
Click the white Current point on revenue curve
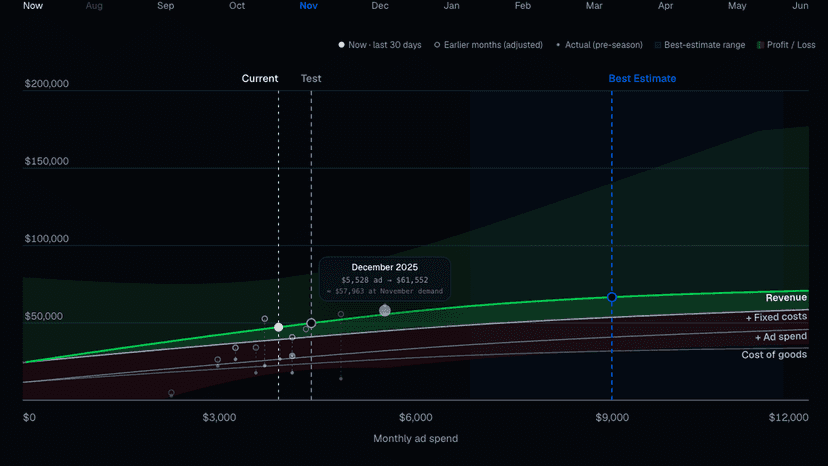(278, 327)
